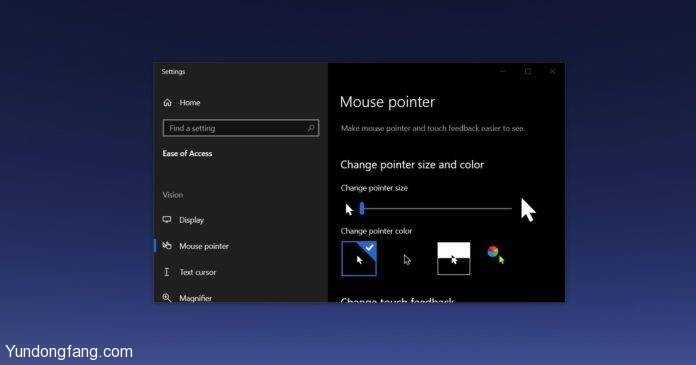
Task: Focus the Find a setting search box
Action: click(x=241, y=128)
